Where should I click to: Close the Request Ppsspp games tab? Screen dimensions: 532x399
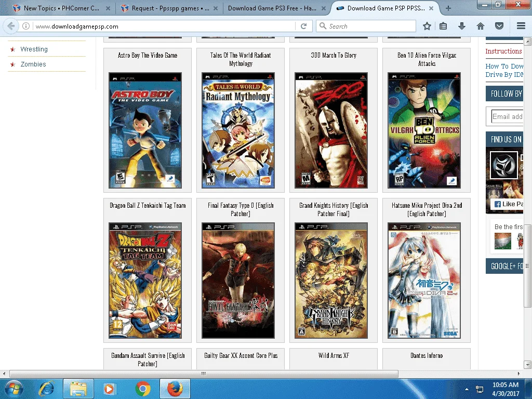[x=216, y=8]
